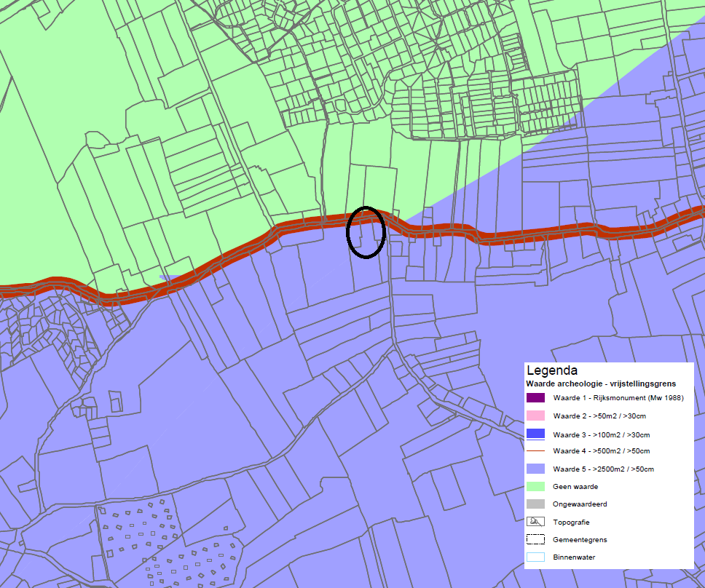Image resolution: width=705 pixels, height=588 pixels.
Task: Select the green Geen waarde swatch
Action: tap(535, 486)
